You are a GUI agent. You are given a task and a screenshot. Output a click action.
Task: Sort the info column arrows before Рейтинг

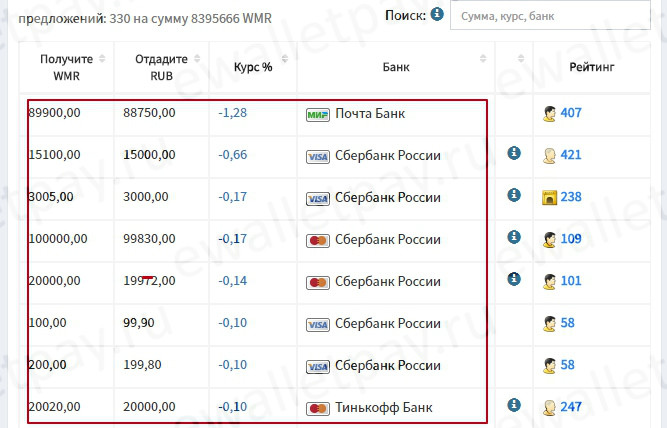point(521,59)
